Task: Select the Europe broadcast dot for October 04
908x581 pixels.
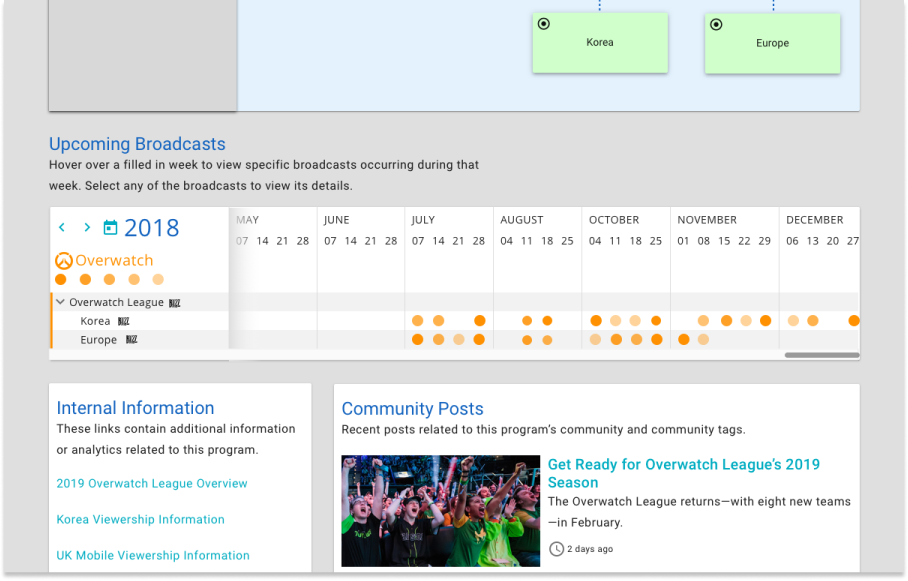Action: [595, 339]
